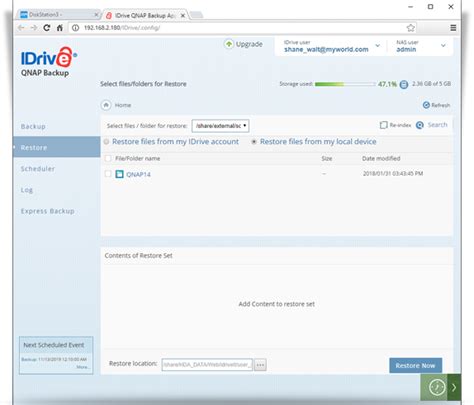
Task: Close the IDrive QNAP Backup tab
Action: pyautogui.click(x=183, y=15)
